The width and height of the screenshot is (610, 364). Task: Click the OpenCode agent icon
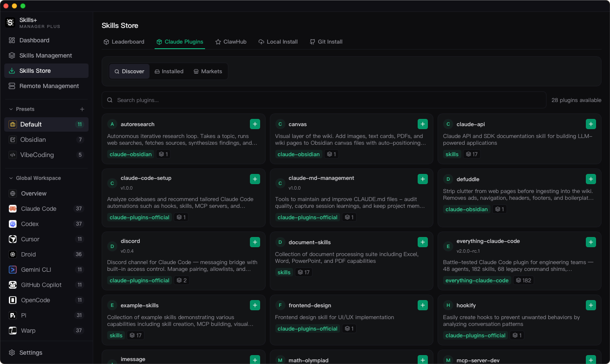pyautogui.click(x=13, y=300)
